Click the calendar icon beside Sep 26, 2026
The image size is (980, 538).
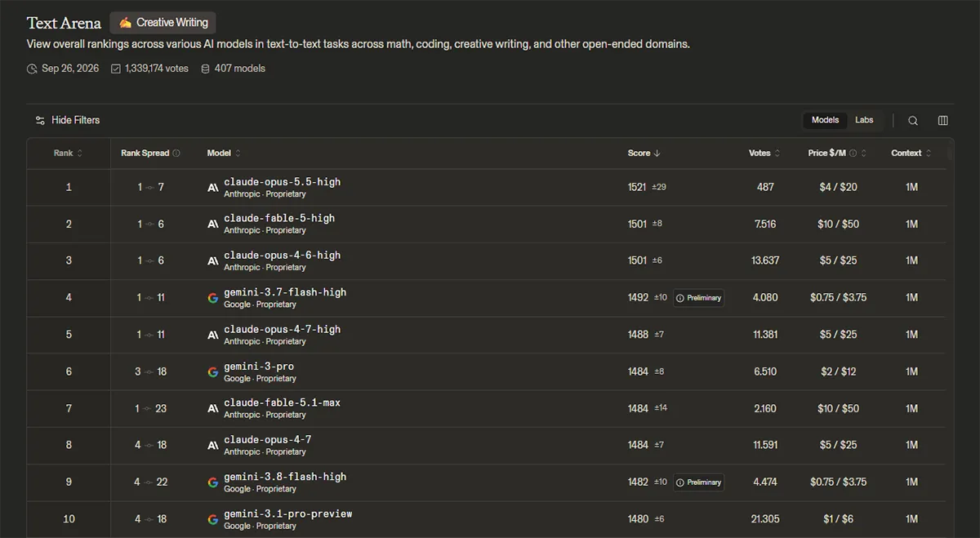tap(32, 69)
